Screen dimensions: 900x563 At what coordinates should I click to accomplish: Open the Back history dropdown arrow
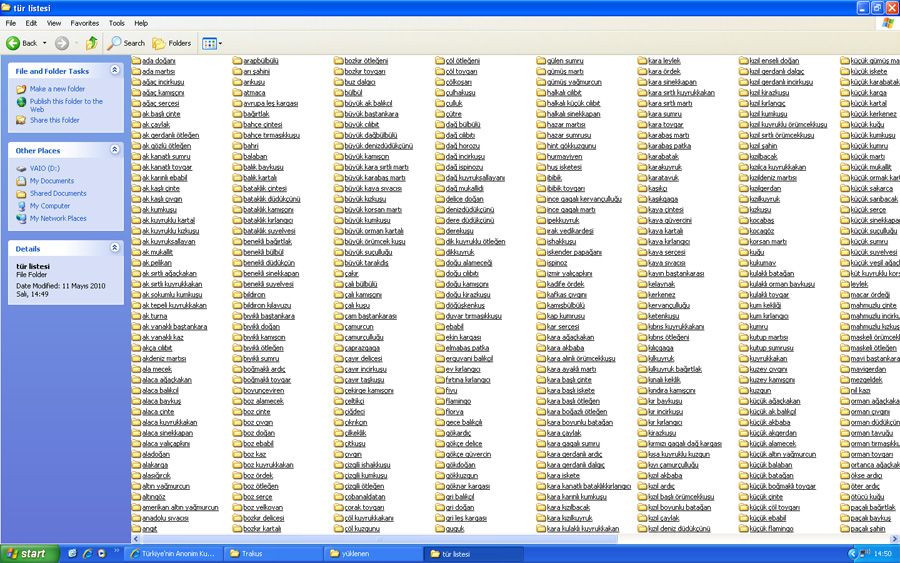pos(44,43)
